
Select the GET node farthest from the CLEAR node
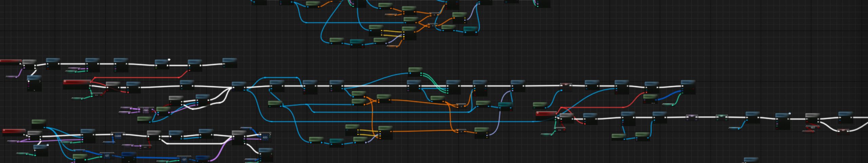coord(184,159)
